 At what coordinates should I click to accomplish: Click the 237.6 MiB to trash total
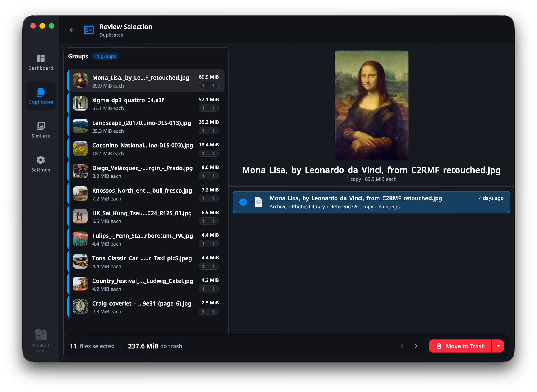point(155,346)
